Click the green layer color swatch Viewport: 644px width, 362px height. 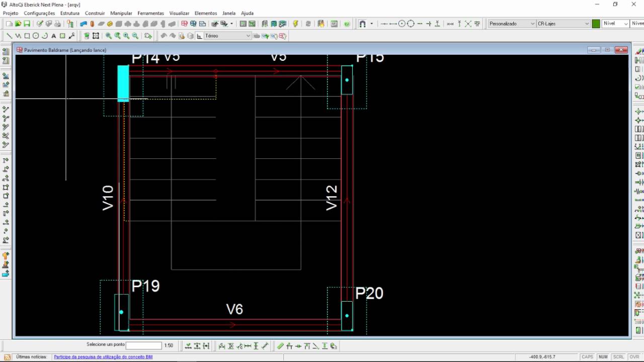(596, 24)
